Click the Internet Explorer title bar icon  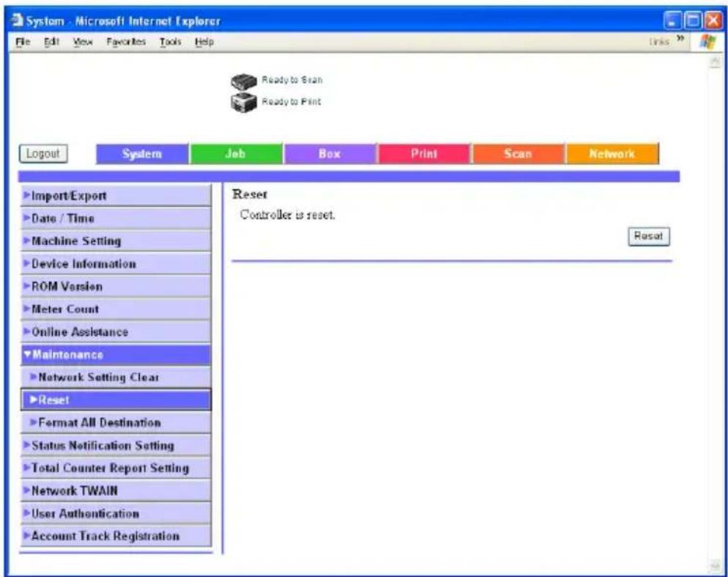18,21
